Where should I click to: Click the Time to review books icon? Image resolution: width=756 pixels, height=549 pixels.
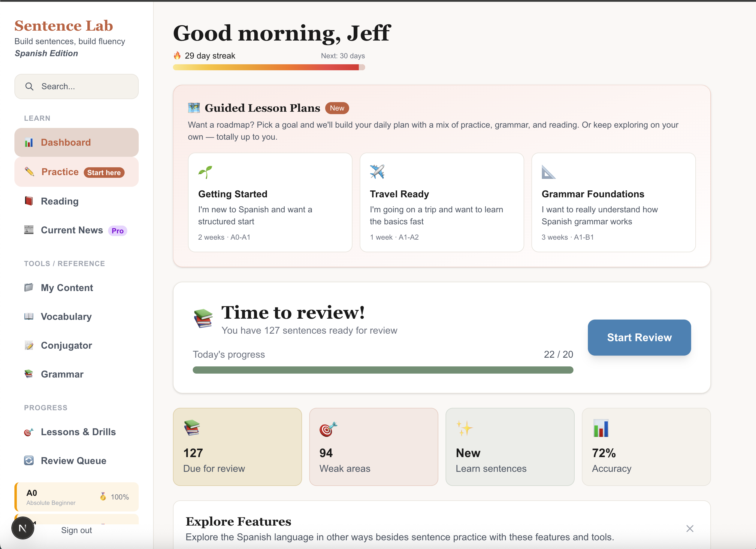click(203, 318)
